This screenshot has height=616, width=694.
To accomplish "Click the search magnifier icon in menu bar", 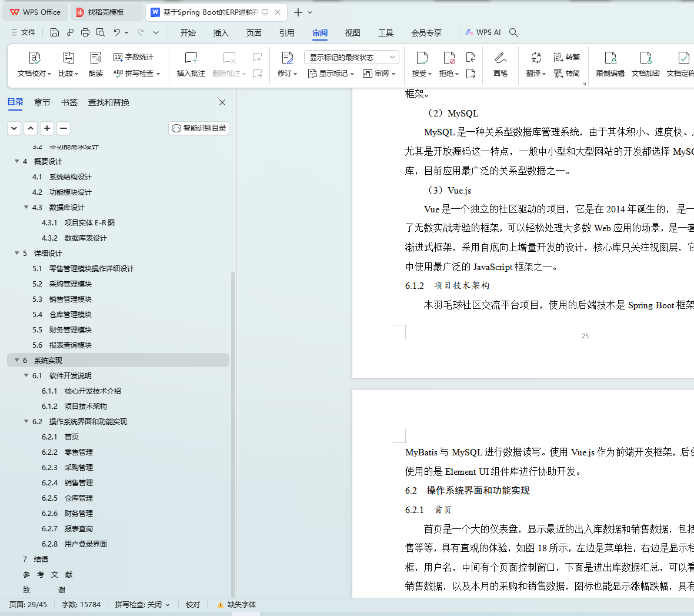I will pyautogui.click(x=513, y=32).
